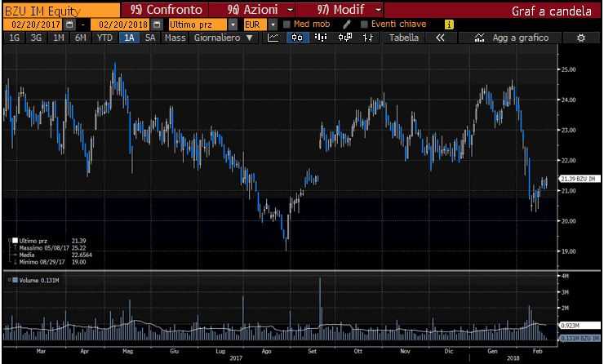Select the 1A range tab
The height and width of the screenshot is (364, 604).
(x=129, y=38)
